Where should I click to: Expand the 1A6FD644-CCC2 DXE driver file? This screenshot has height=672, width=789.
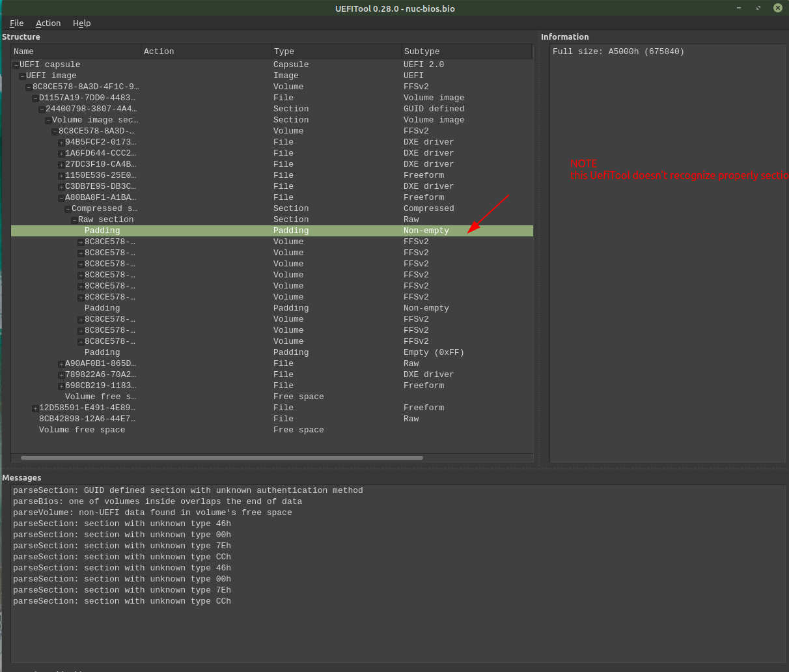click(x=61, y=154)
